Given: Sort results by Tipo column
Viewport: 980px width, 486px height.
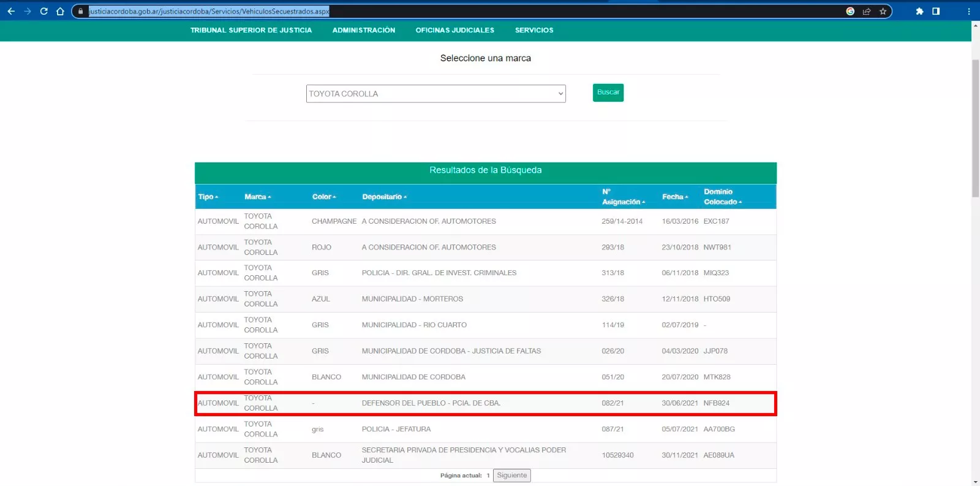Looking at the screenshot, I should (x=208, y=197).
